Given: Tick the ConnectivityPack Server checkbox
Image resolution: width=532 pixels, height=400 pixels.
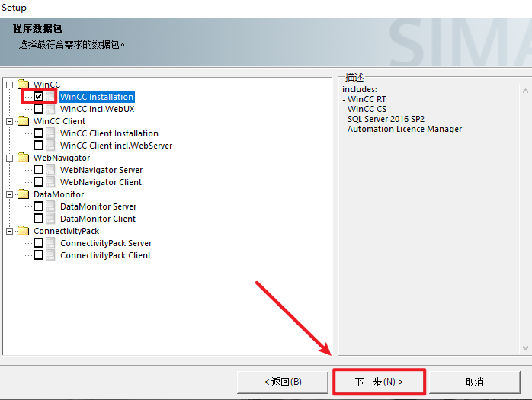Looking at the screenshot, I should [38, 243].
